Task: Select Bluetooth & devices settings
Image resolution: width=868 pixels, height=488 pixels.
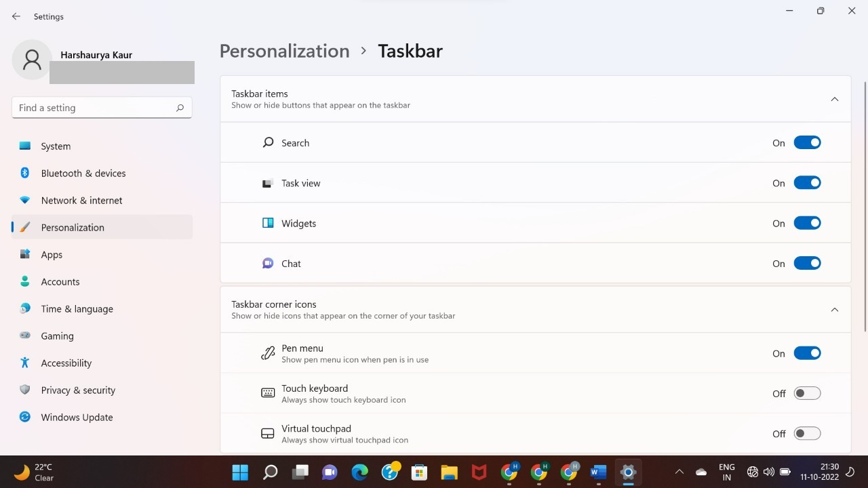Action: [x=83, y=173]
